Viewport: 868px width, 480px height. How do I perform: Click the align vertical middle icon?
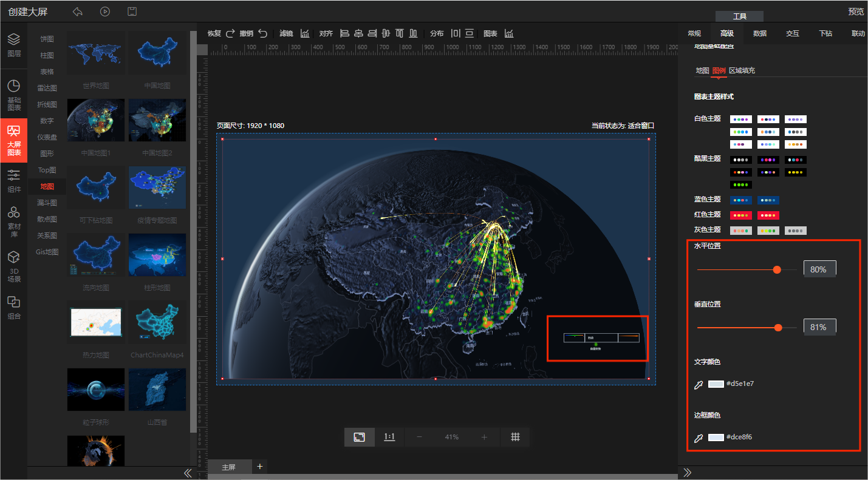386,33
